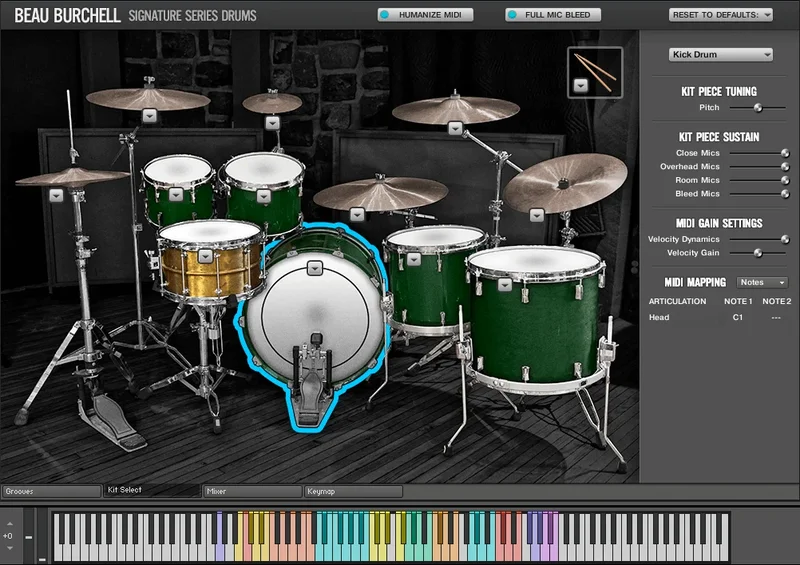
Task: Open the first floor tom dropdown arrow
Action: (414, 259)
